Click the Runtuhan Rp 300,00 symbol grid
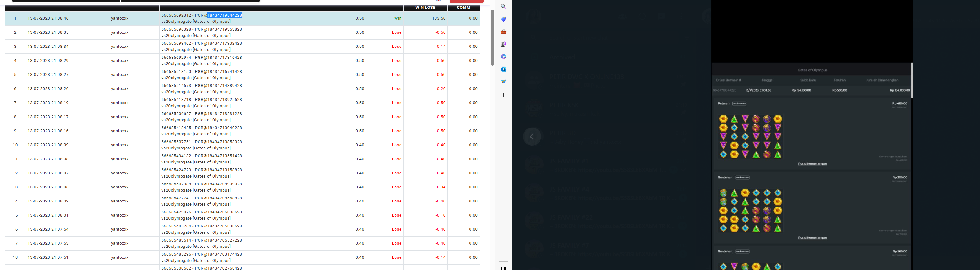 click(x=750, y=211)
